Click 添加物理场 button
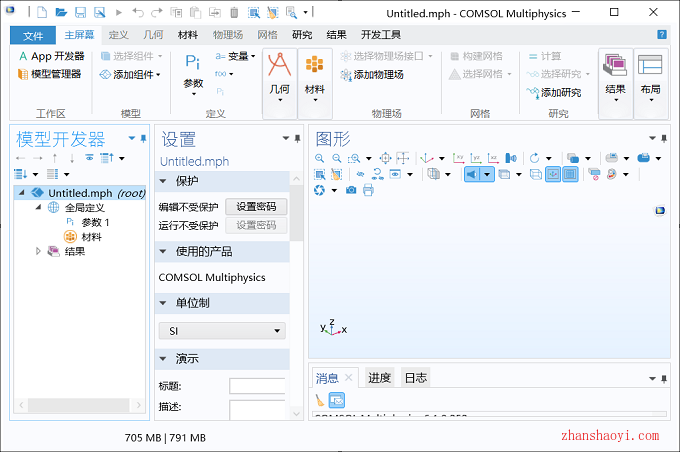Viewport: 680px width, 452px height. coord(372,75)
